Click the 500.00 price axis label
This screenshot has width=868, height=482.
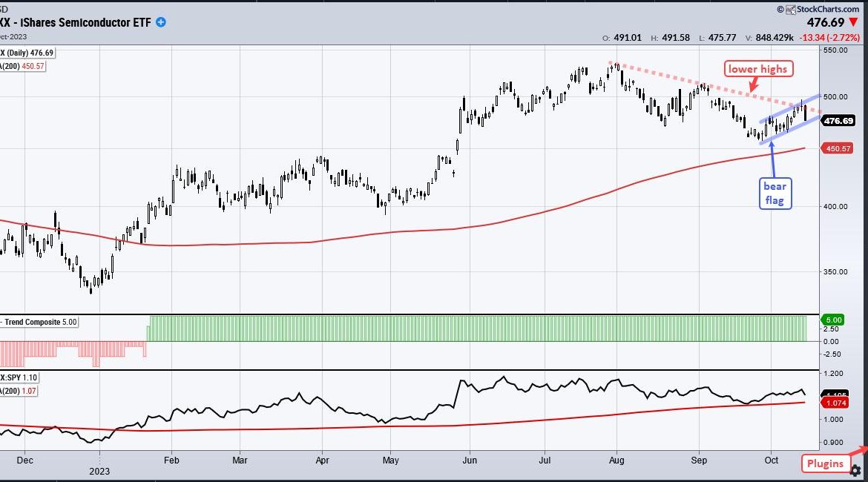(835, 96)
